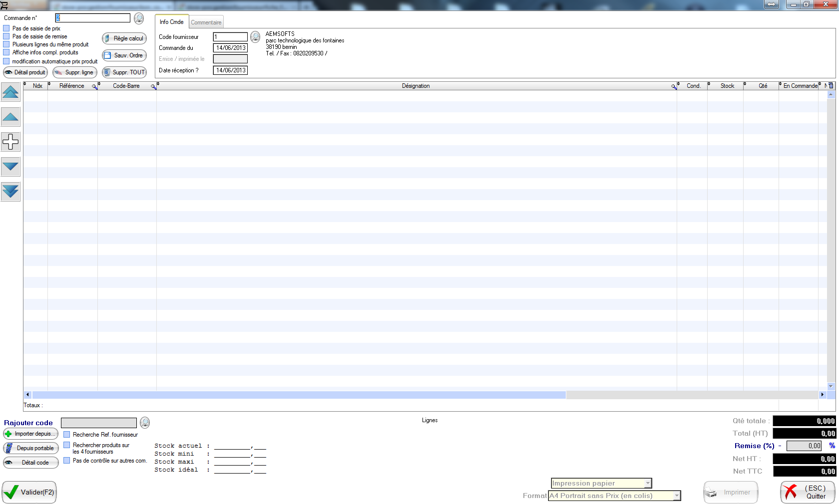Image resolution: width=839 pixels, height=504 pixels.
Task: Switch to the Commentaire tab
Action: click(x=206, y=22)
